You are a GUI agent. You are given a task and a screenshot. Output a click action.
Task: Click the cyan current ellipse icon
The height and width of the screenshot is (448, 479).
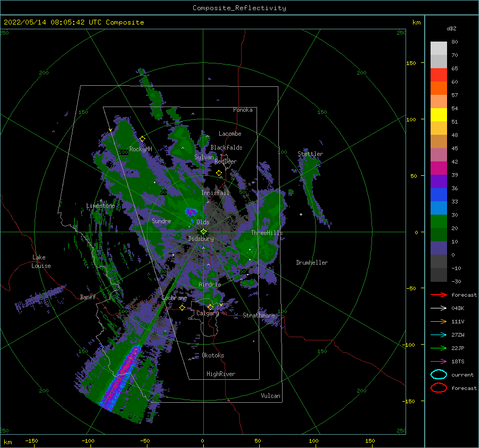[439, 374]
